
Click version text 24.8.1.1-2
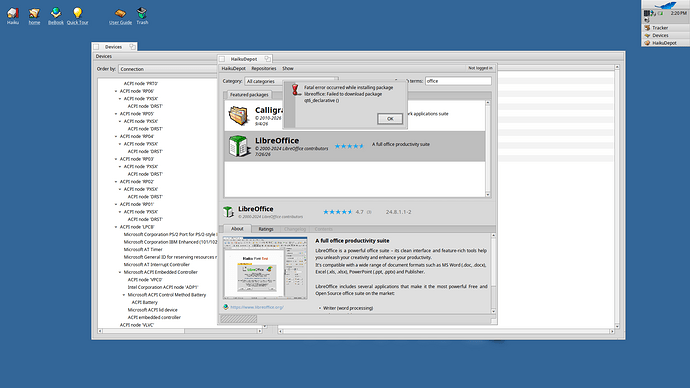pos(398,212)
